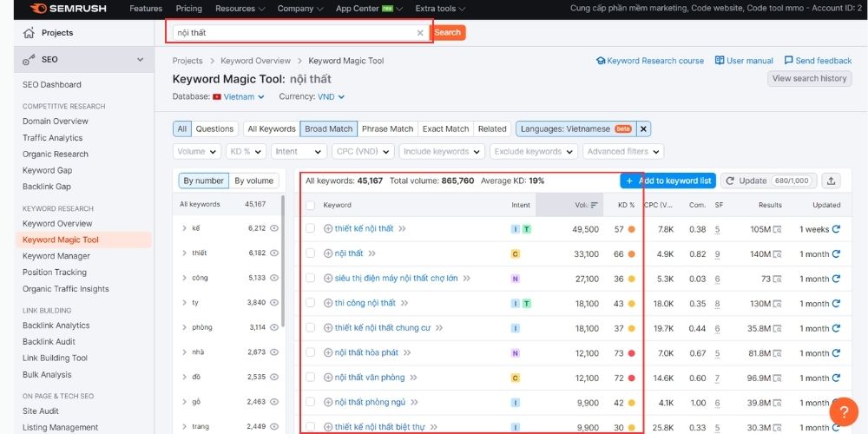The width and height of the screenshot is (868, 434).
Task: Click Send feedback link
Action: click(818, 61)
